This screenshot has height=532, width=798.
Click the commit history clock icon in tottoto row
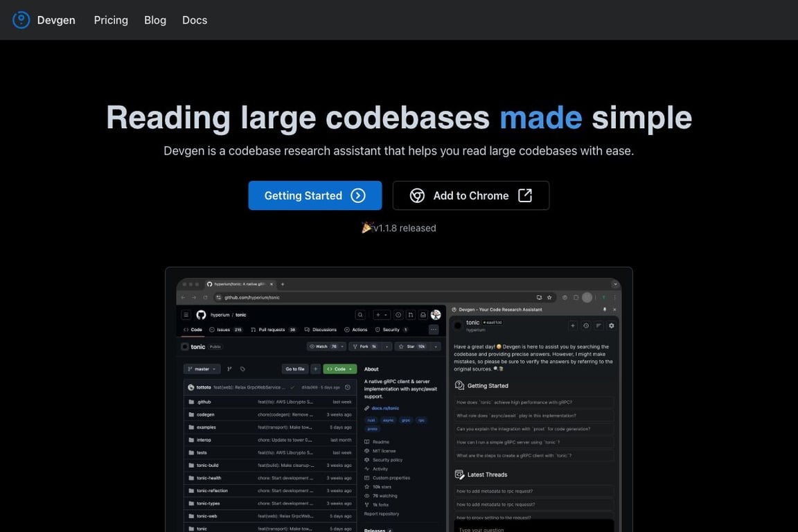[x=348, y=387]
